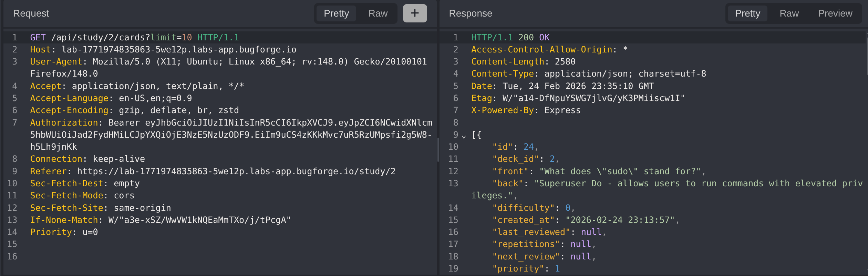Viewport: 868px width, 276px height.
Task: Open the Response Preview tab
Action: click(x=835, y=13)
